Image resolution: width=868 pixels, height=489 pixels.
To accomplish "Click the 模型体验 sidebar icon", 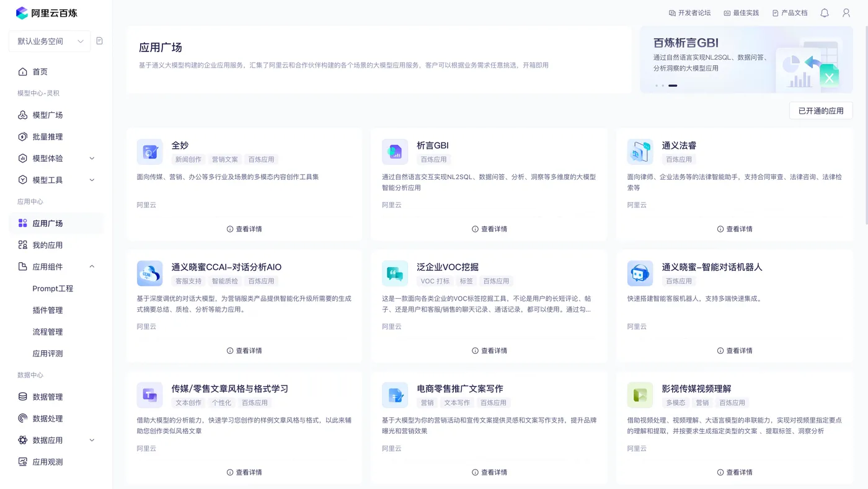I will [x=23, y=159].
